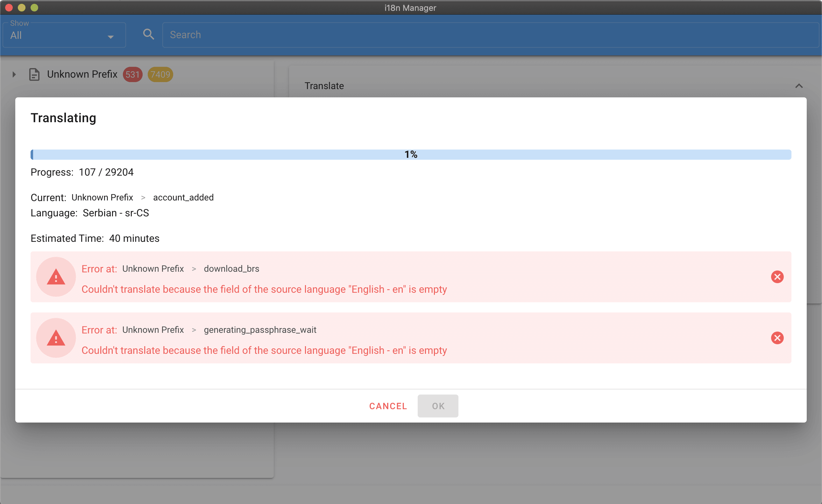Click the red 531 badge

132,74
